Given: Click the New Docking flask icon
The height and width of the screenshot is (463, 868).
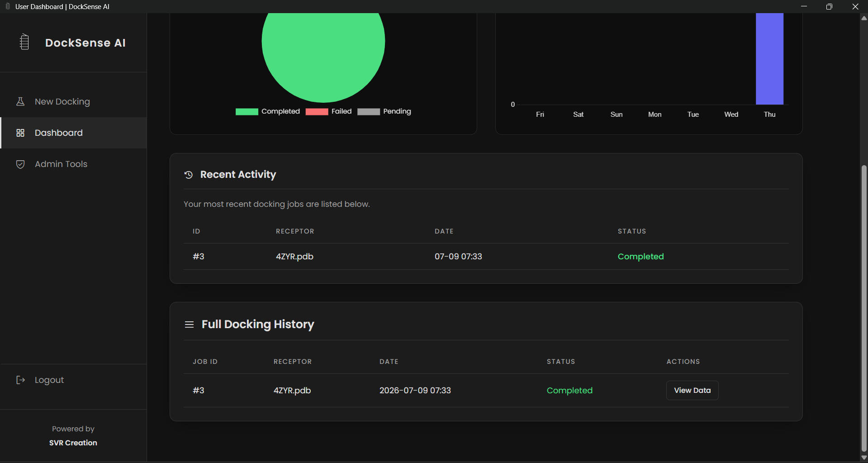Looking at the screenshot, I should pyautogui.click(x=20, y=101).
